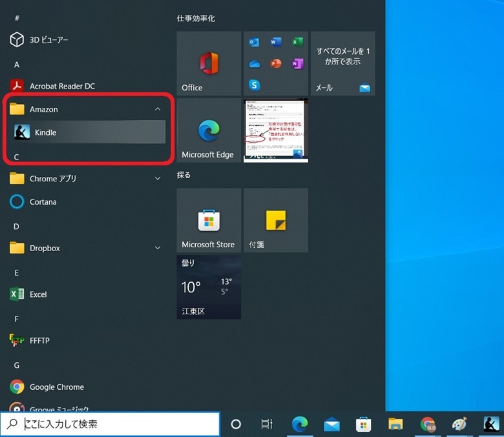Click the Amazon folder icon
The width and height of the screenshot is (504, 437).
click(17, 109)
